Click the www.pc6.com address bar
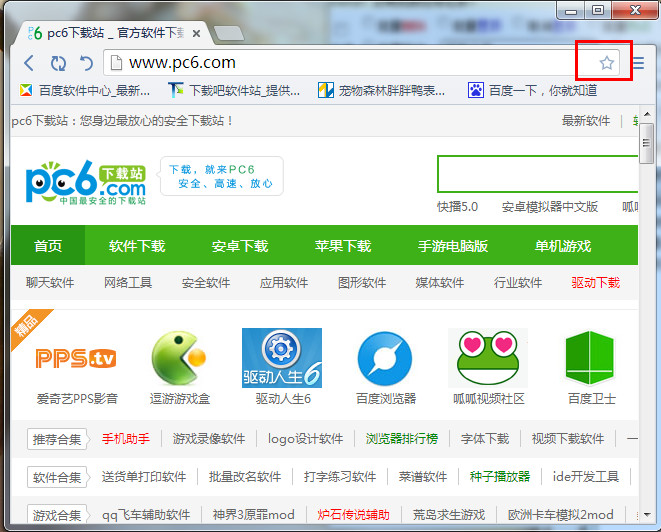 [x=340, y=63]
